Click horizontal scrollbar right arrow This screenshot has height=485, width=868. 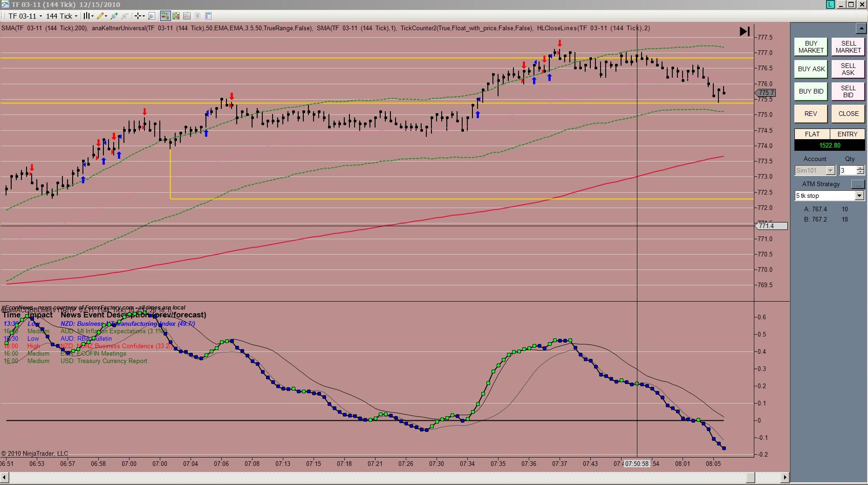click(x=785, y=477)
